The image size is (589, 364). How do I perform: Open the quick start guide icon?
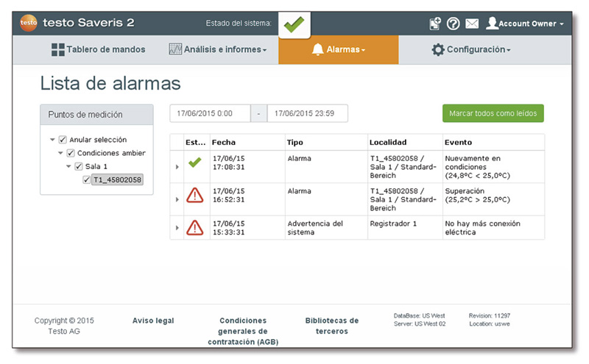435,24
